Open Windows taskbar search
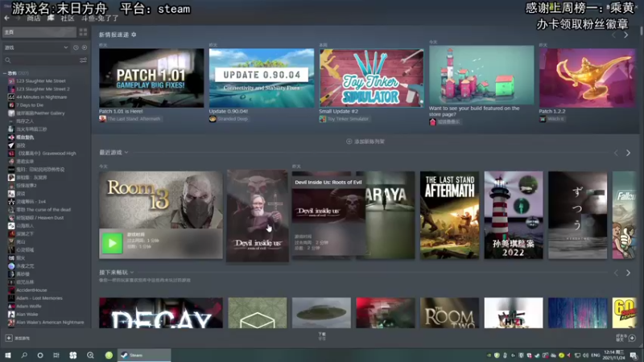The height and width of the screenshot is (362, 644). (24, 356)
